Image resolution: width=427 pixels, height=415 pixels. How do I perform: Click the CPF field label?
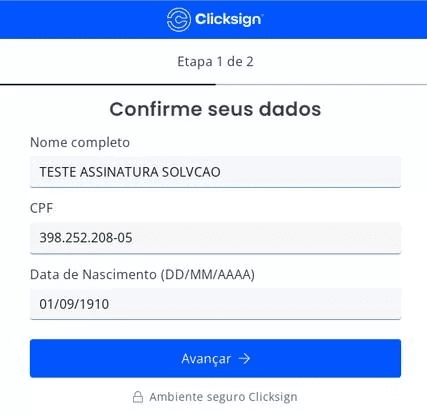(x=42, y=208)
